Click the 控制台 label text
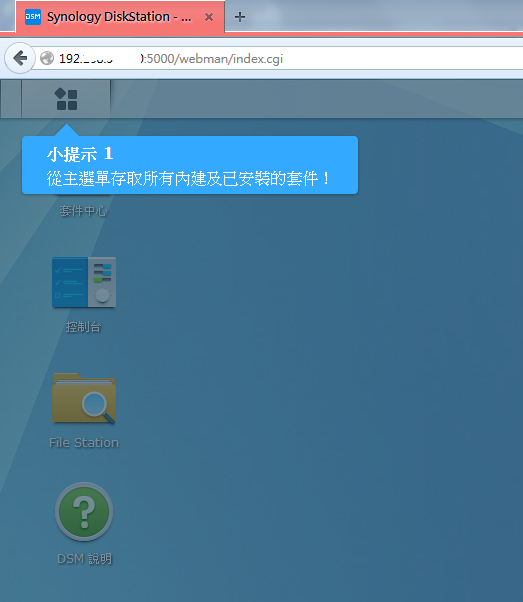 [83, 327]
